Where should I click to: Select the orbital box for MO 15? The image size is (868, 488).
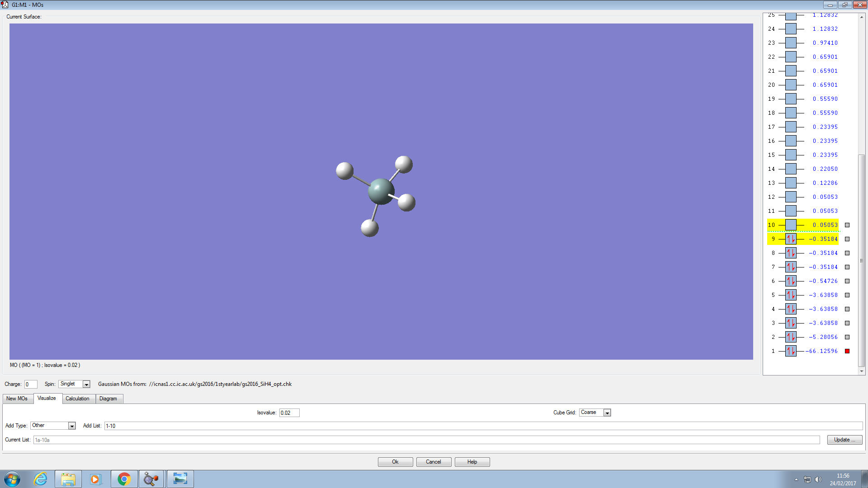point(791,155)
